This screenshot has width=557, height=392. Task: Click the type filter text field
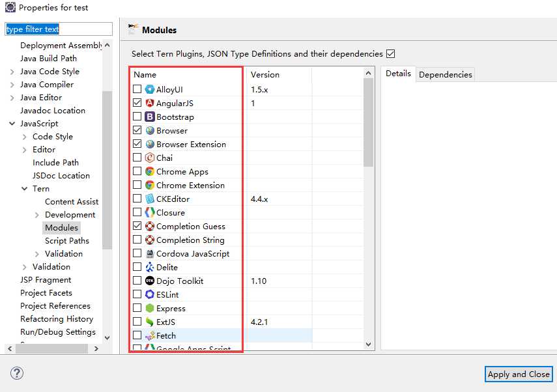pyautogui.click(x=59, y=29)
